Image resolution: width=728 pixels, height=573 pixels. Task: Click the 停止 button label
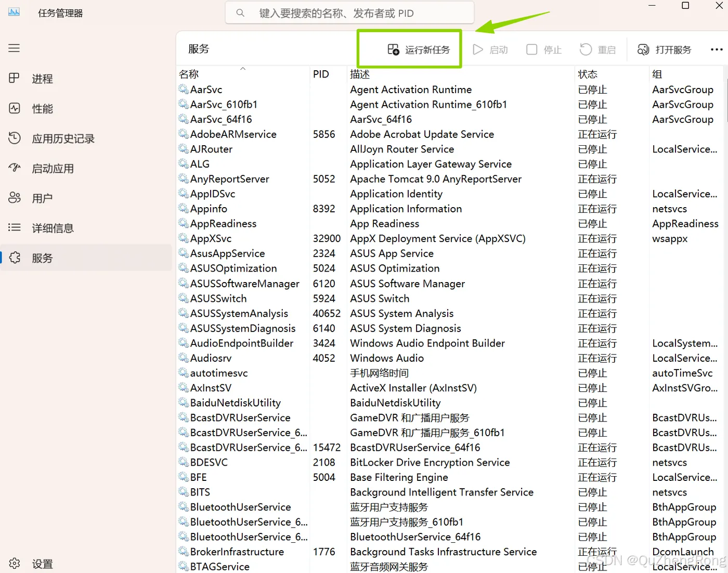(x=553, y=50)
